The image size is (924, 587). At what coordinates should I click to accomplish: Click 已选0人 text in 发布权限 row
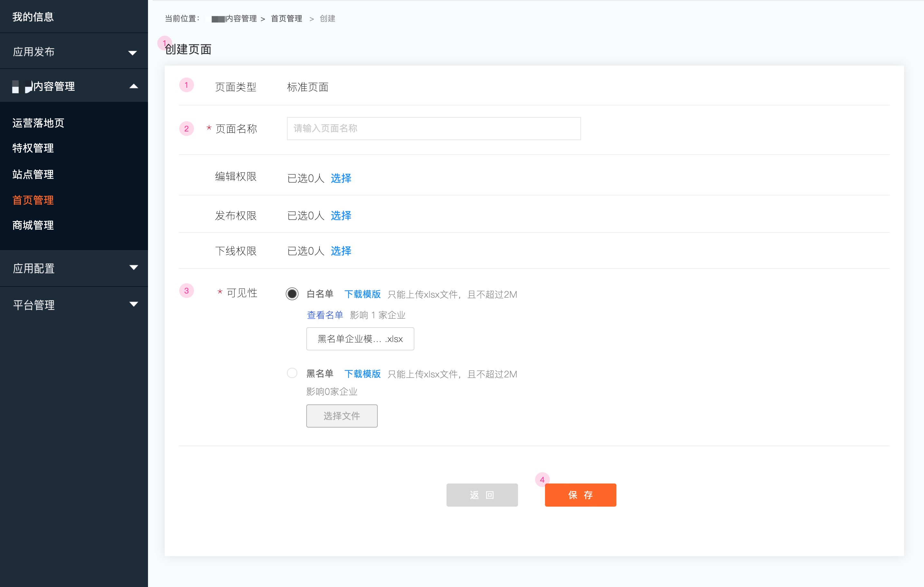[x=306, y=215]
